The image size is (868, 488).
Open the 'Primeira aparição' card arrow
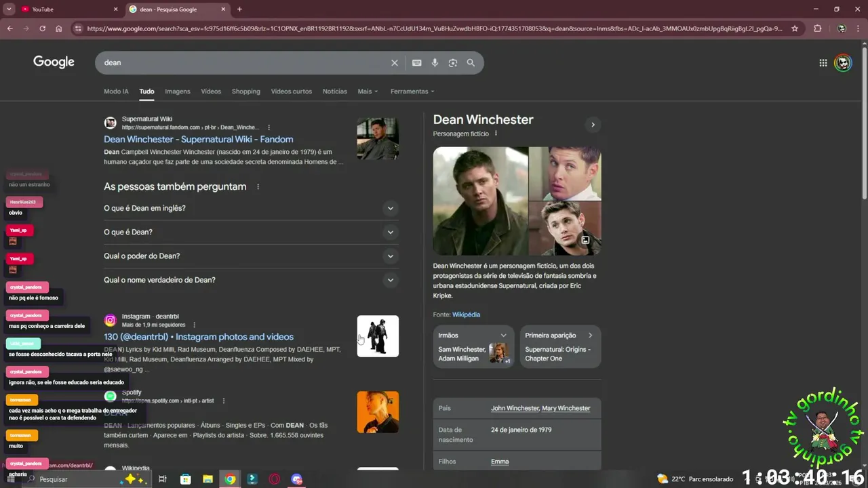[590, 335]
